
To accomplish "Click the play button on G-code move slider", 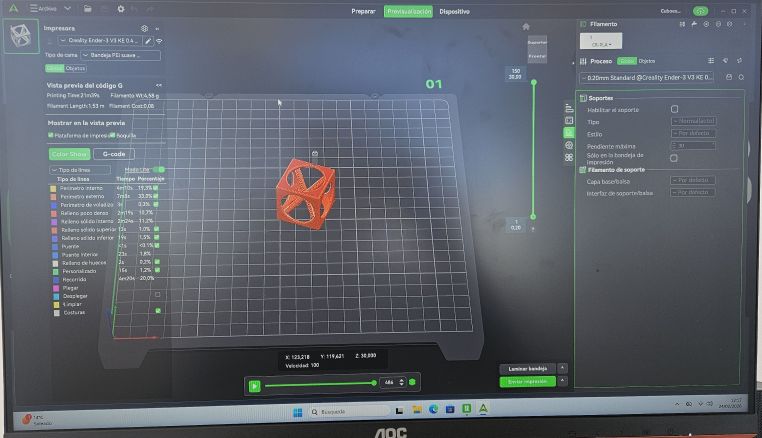I will (254, 386).
